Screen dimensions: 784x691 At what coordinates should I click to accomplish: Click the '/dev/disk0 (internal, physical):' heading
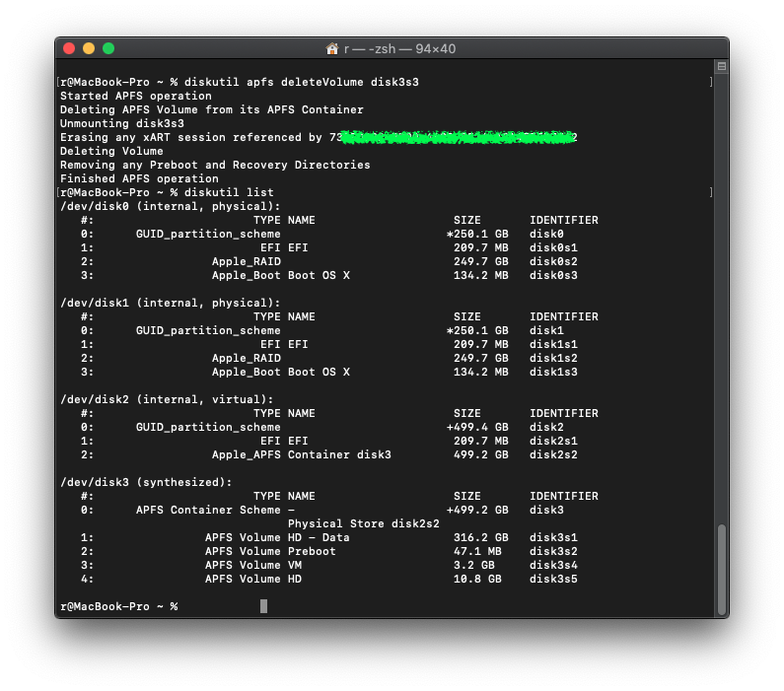coord(171,207)
